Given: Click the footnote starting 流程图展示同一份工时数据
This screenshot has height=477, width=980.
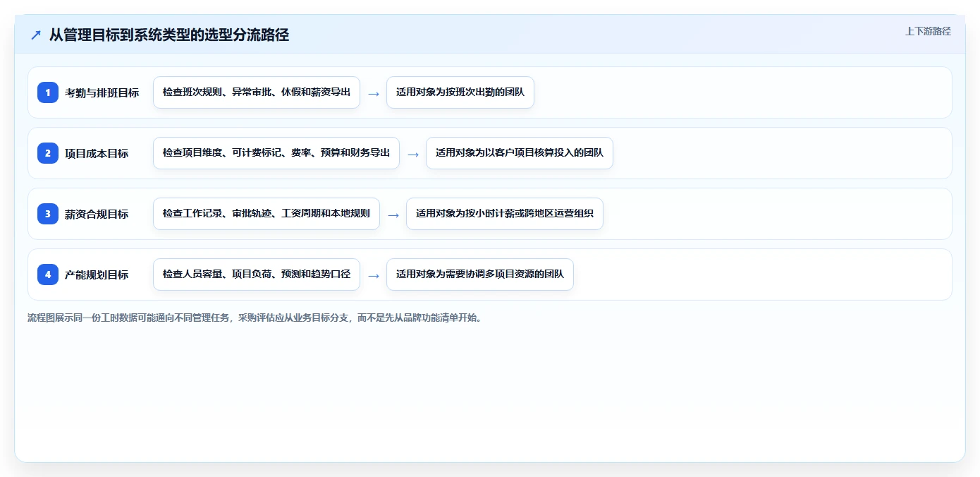Looking at the screenshot, I should [255, 318].
